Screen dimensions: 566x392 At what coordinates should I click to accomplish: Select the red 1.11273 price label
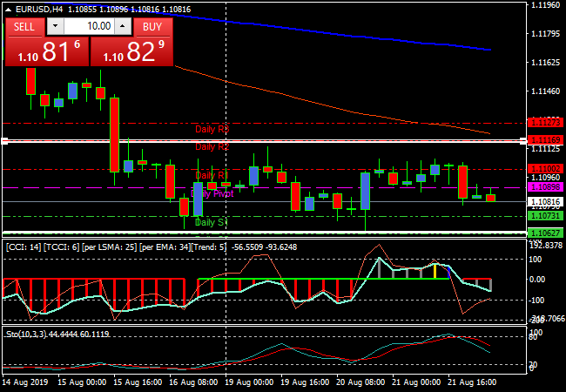(x=546, y=124)
